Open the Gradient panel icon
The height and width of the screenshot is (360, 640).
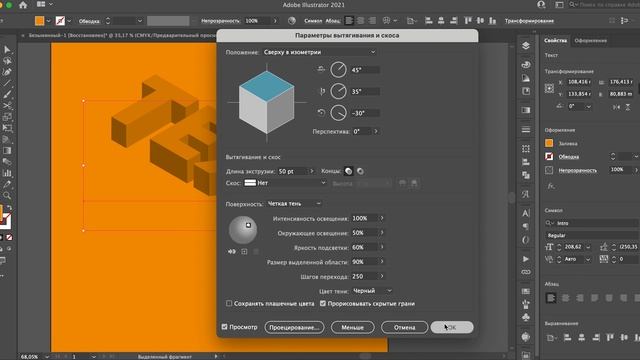coord(526,110)
